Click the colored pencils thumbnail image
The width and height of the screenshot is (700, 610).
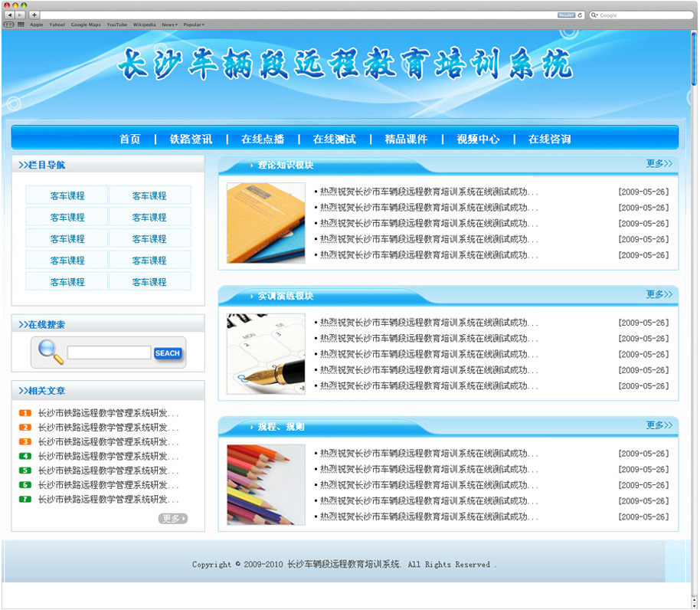tap(266, 484)
